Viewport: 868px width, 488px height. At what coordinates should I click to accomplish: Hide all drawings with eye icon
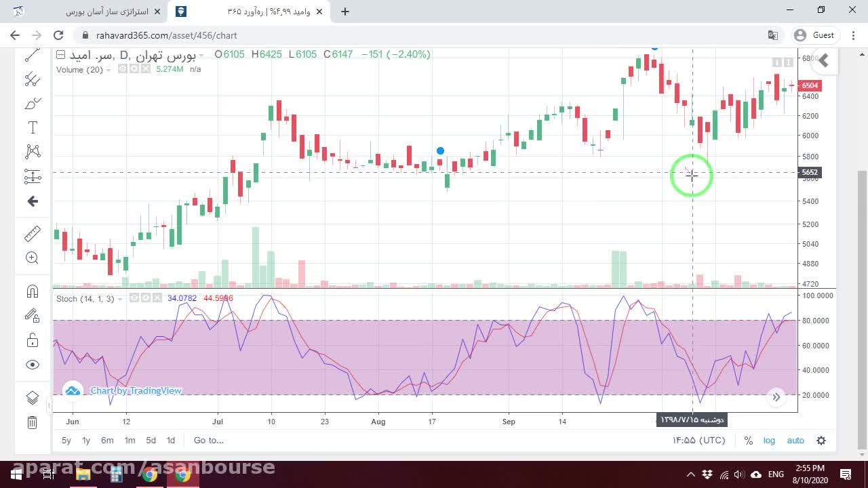[32, 365]
